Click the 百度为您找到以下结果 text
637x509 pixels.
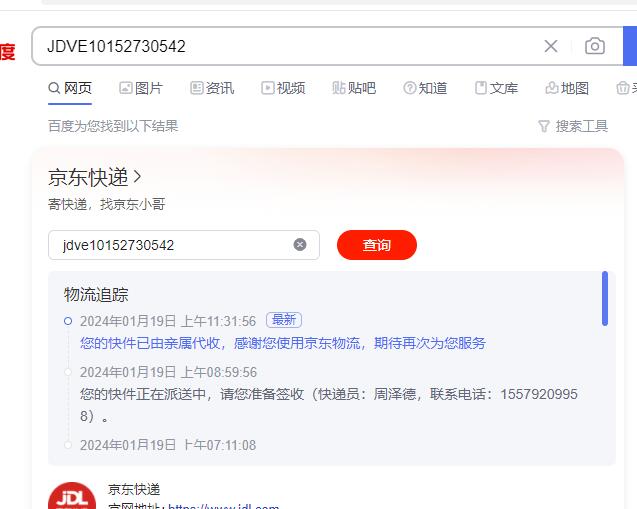tap(113, 126)
